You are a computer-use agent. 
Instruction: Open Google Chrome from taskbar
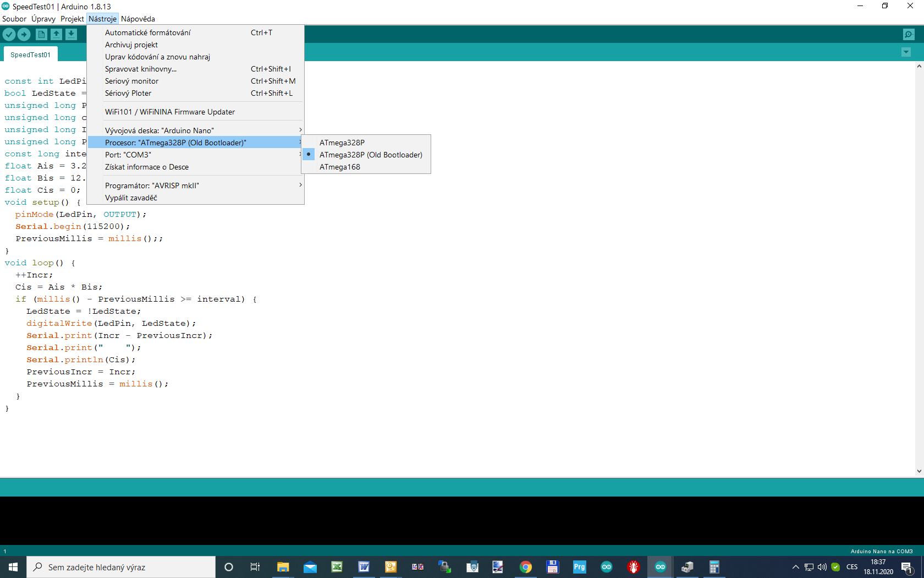(525, 567)
